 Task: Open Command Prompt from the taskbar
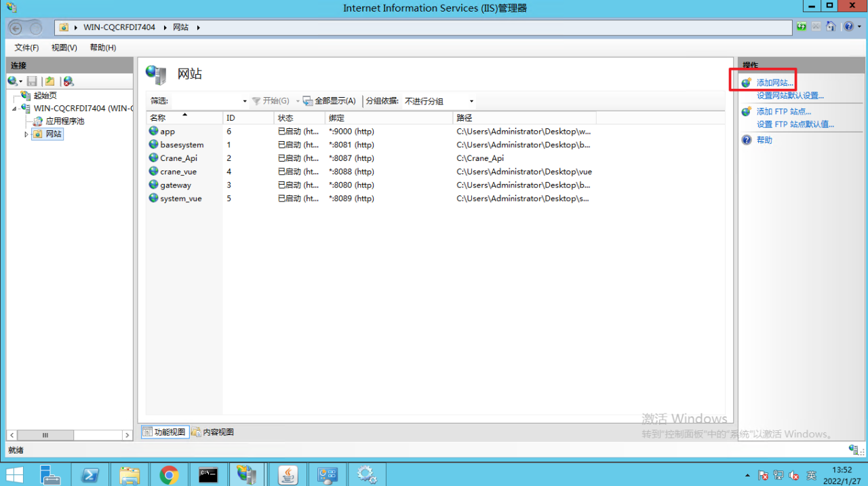click(x=208, y=474)
